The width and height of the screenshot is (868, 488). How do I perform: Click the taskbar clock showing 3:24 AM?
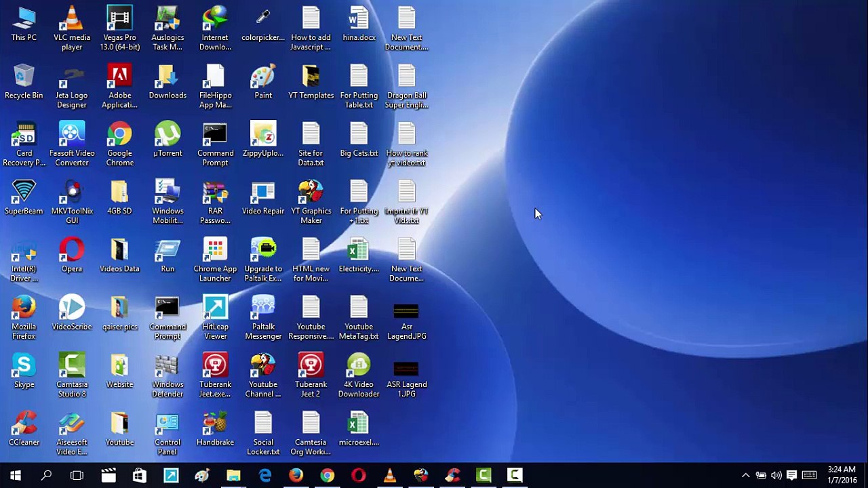(x=841, y=475)
